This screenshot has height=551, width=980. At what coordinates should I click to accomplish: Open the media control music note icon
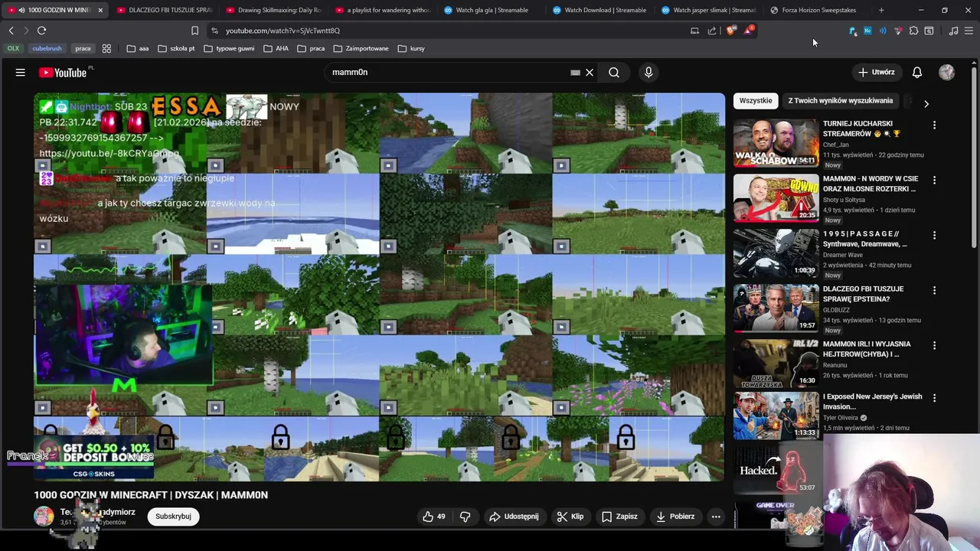coord(953,31)
